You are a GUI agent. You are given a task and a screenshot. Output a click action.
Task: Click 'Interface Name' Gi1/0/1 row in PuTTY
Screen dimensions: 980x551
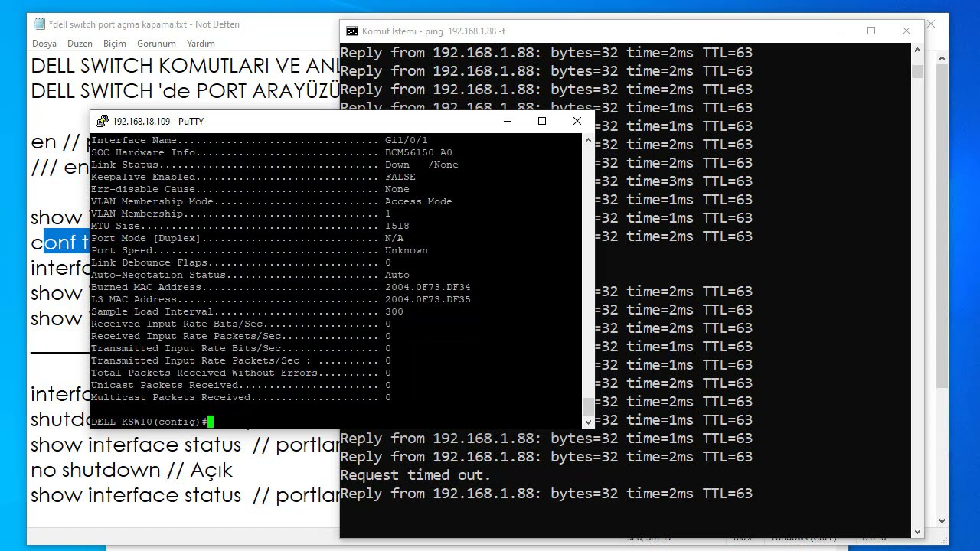coord(259,140)
